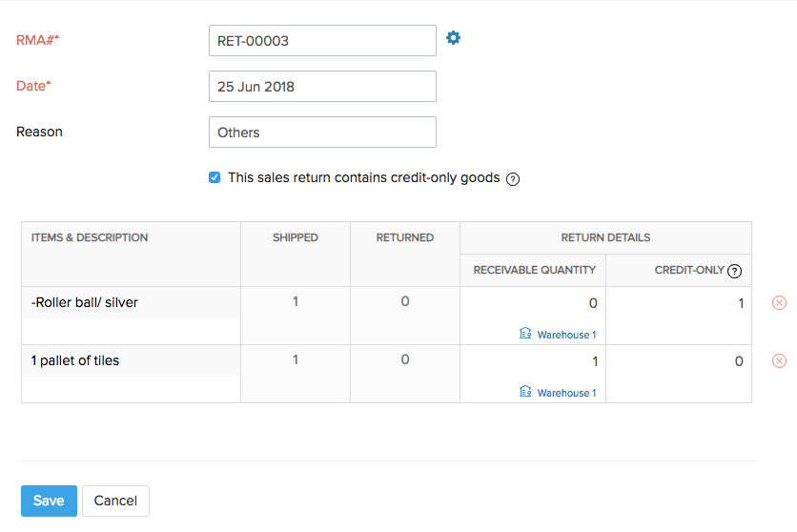
Task: Click the '1 pallet of tiles' item name
Action: click(75, 360)
